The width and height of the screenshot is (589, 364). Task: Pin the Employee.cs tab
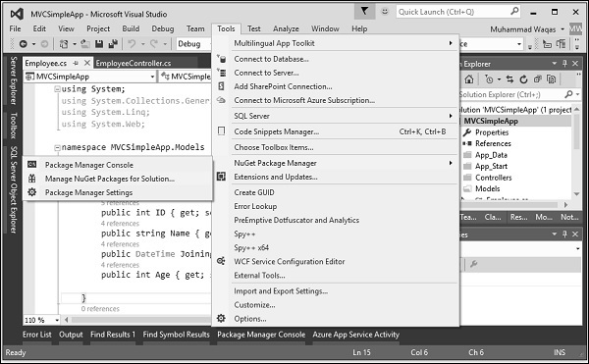tap(76, 63)
